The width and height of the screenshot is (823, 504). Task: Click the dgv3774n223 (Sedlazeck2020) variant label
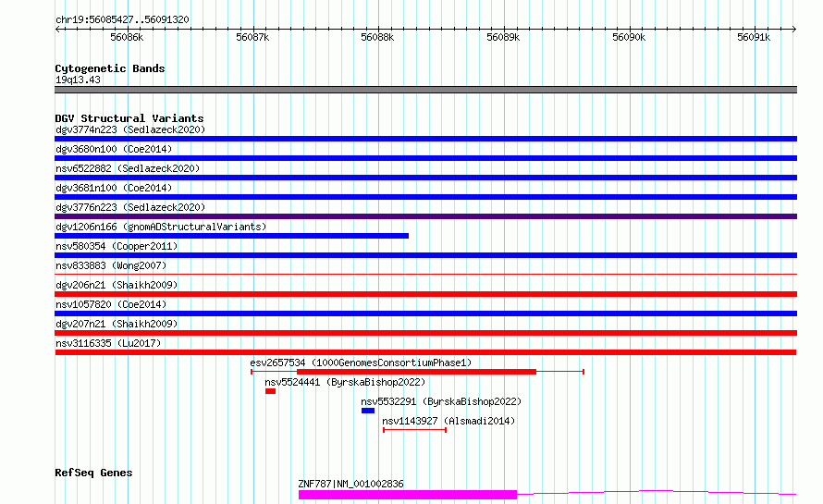(x=130, y=129)
